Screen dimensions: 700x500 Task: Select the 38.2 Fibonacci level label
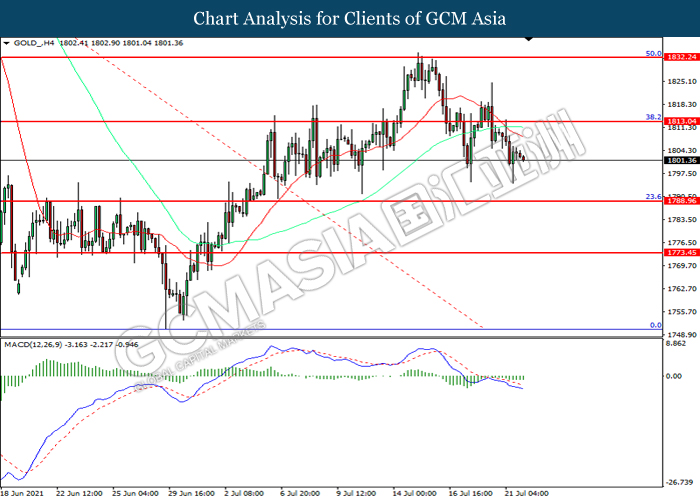[x=654, y=117]
